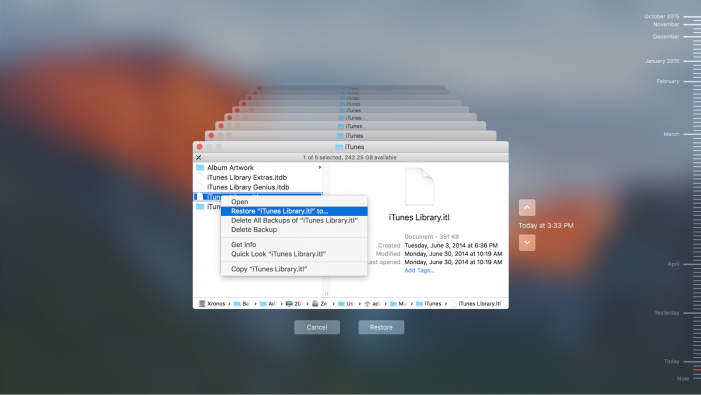Jump to Now on timeline
The height and width of the screenshot is (395, 701).
pyautogui.click(x=683, y=378)
